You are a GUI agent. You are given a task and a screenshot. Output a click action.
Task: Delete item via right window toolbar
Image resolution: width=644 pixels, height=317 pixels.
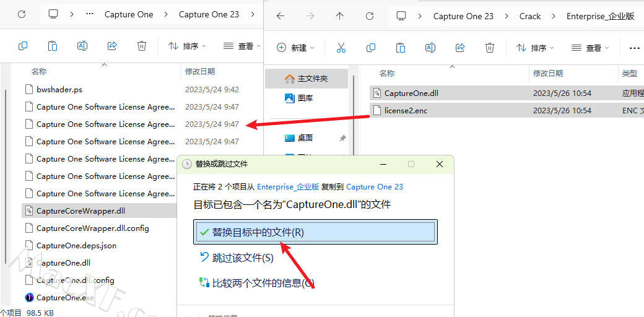(x=490, y=48)
